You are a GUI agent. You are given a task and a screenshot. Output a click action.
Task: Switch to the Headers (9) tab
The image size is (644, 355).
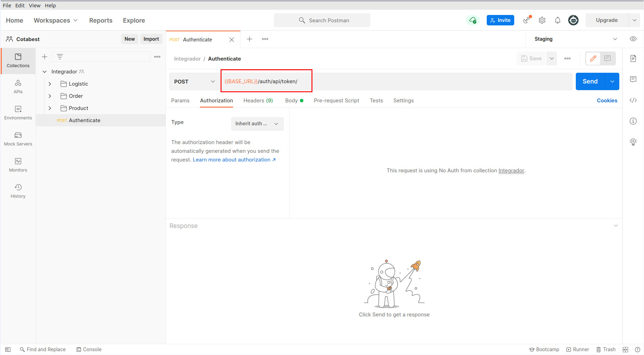(258, 101)
